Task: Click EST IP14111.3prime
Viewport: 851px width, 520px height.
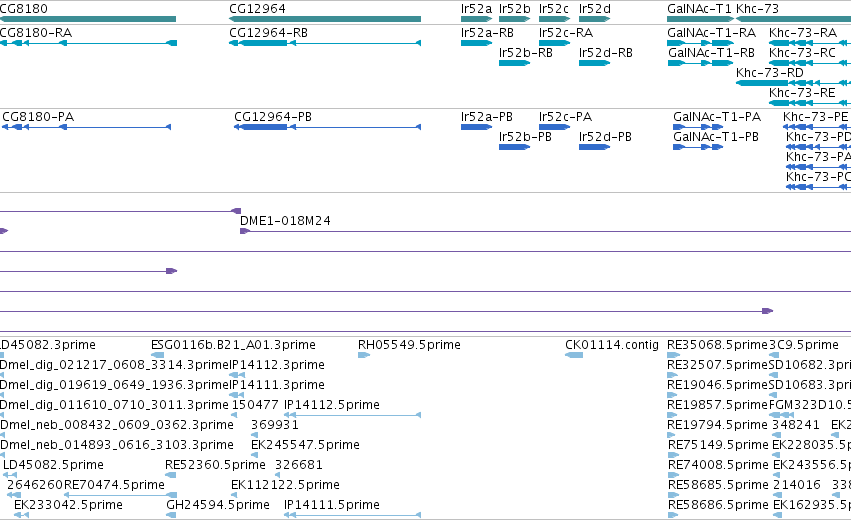Action: (237, 395)
